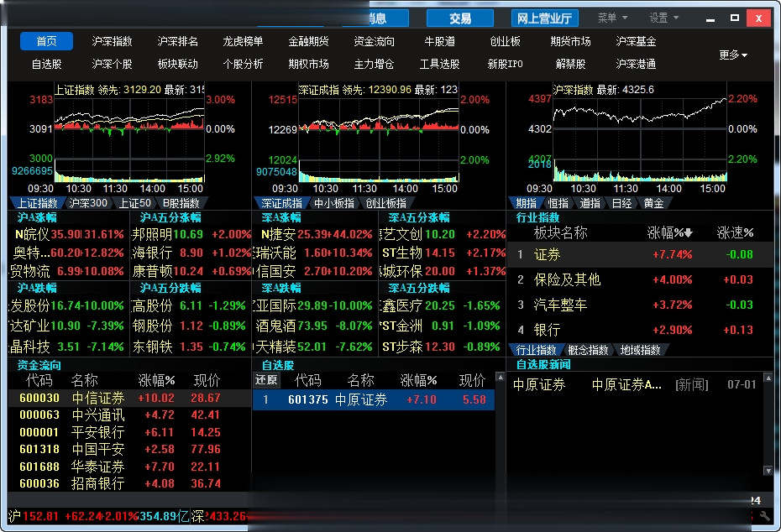Select 平安银行 row
Screen dimensions: 781x532
tap(129, 432)
